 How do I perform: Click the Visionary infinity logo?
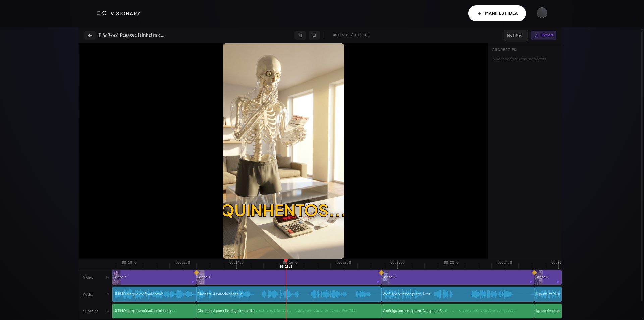click(x=102, y=13)
